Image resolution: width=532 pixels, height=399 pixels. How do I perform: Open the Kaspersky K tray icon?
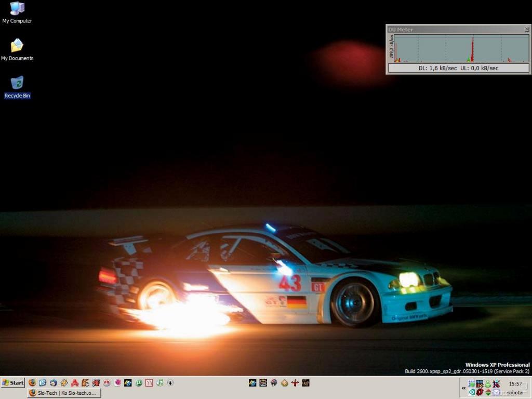(x=496, y=384)
